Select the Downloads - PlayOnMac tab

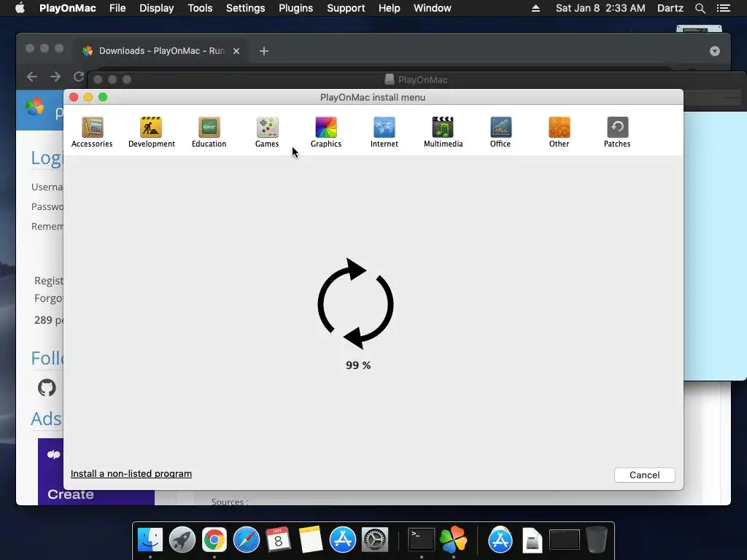(160, 51)
